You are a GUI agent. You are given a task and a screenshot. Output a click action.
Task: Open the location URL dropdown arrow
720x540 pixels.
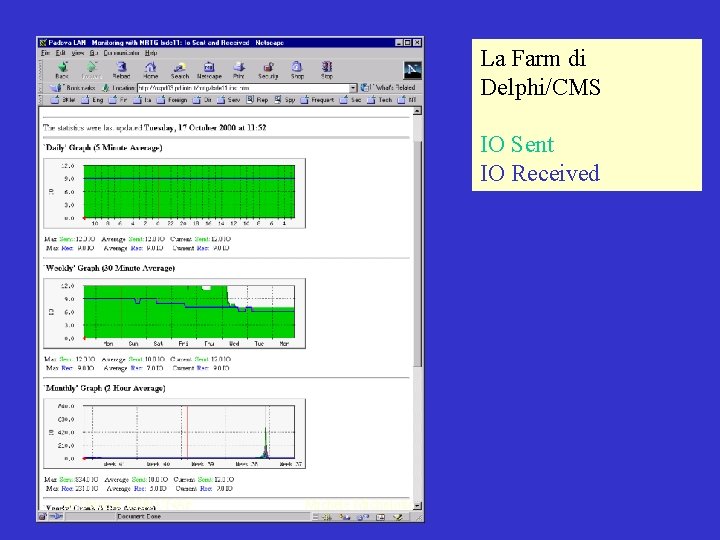coord(353,88)
